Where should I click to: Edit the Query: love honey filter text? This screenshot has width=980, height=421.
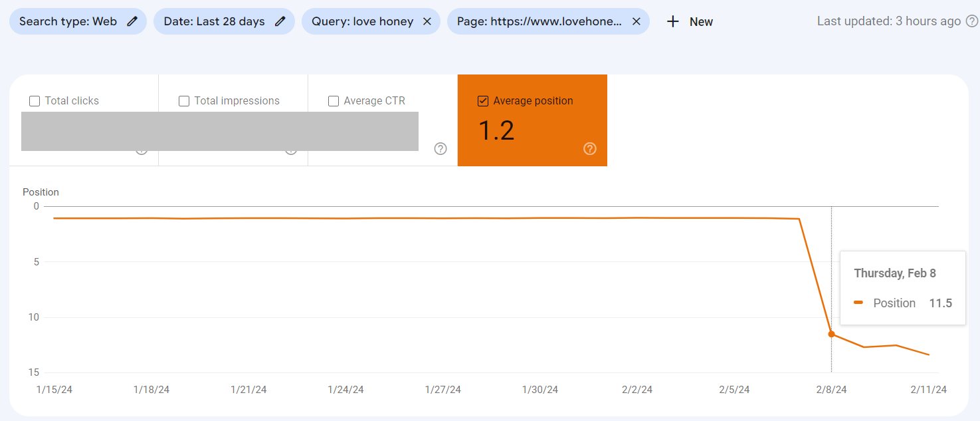[x=362, y=21]
